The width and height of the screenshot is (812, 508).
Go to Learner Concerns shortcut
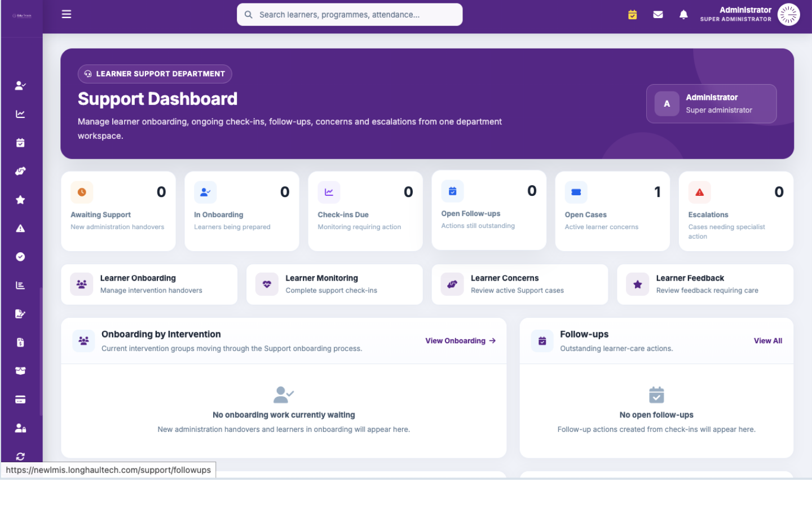[520, 284]
